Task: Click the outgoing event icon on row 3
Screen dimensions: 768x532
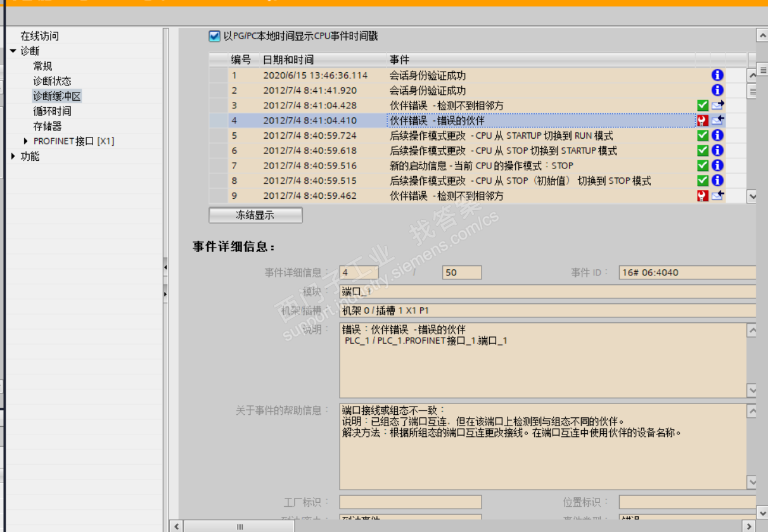Action: [717, 105]
